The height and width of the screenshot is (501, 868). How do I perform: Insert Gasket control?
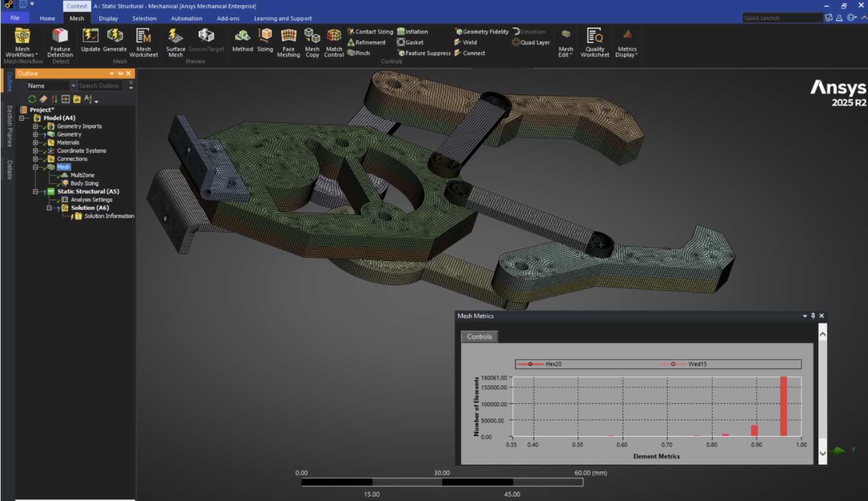[410, 42]
